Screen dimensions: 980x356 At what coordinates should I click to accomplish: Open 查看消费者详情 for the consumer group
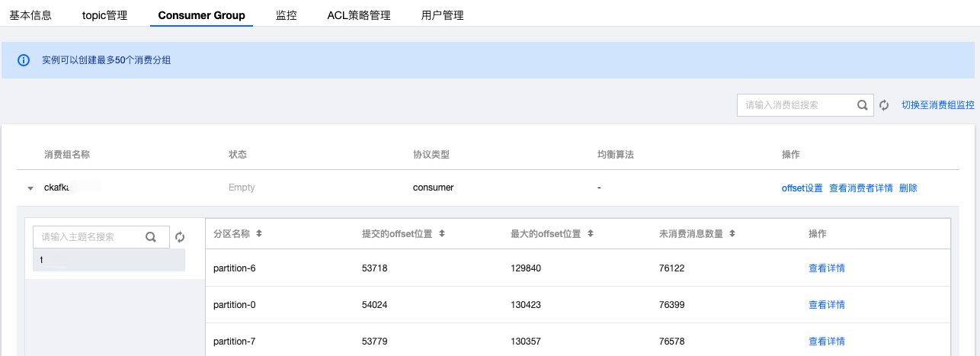(x=860, y=188)
